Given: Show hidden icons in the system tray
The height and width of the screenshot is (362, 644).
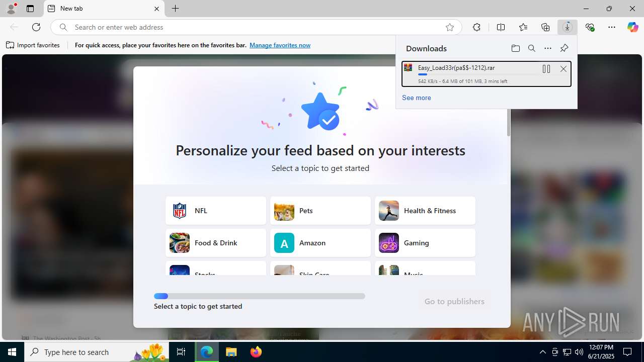Looking at the screenshot, I should tap(542, 352).
